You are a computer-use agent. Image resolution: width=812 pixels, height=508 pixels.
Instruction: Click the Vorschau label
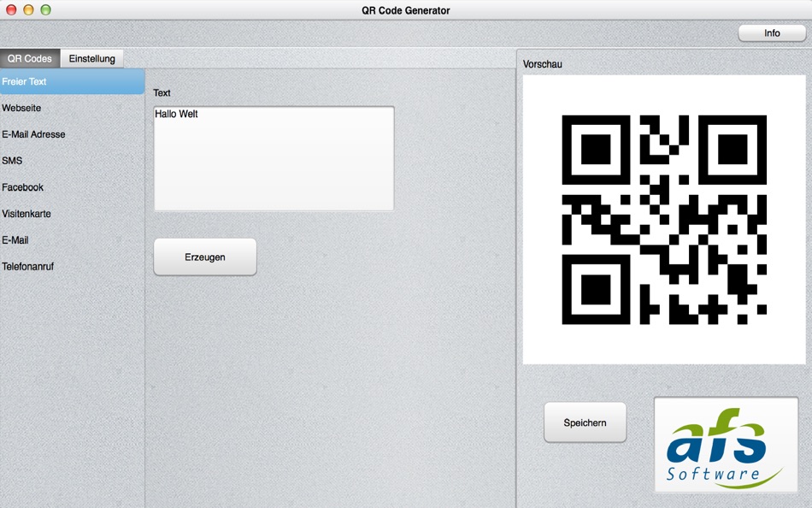tap(542, 64)
